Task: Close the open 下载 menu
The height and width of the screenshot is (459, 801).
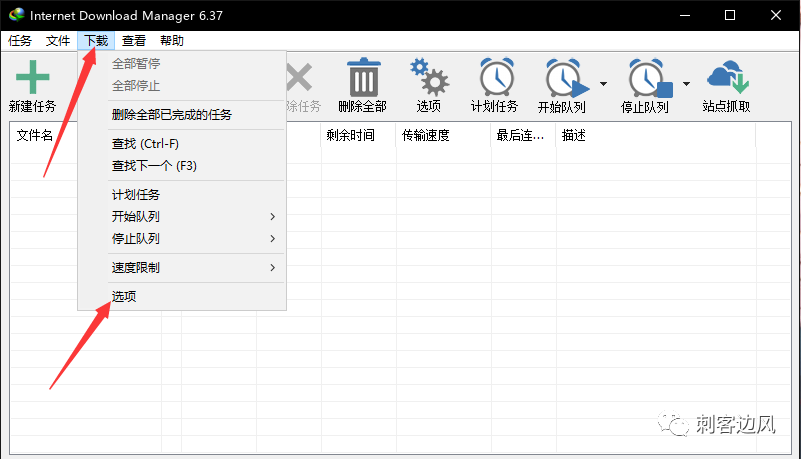Action: [96, 41]
